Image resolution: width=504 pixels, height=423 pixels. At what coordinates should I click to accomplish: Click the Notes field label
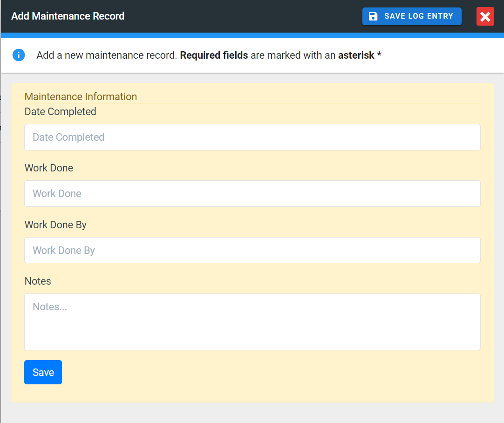point(38,281)
